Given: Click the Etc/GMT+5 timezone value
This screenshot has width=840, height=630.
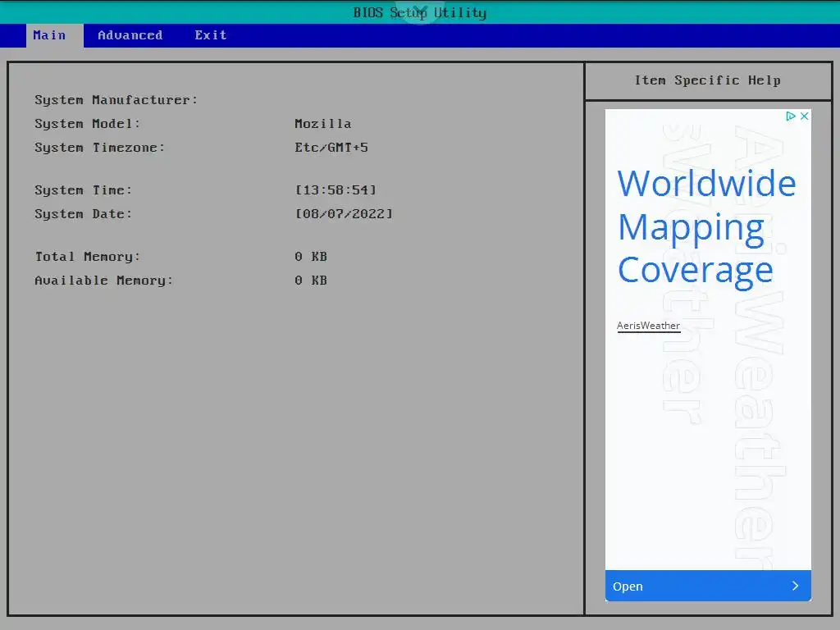Looking at the screenshot, I should (x=331, y=148).
